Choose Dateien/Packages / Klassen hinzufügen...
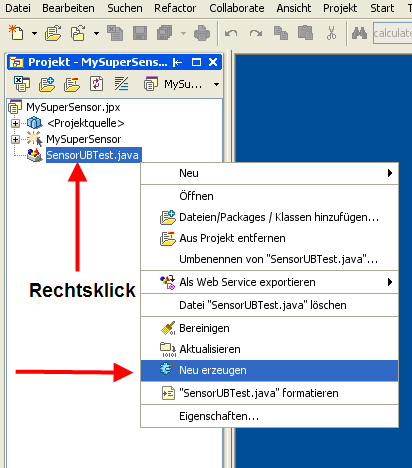This screenshot has width=412, height=468. (269, 217)
